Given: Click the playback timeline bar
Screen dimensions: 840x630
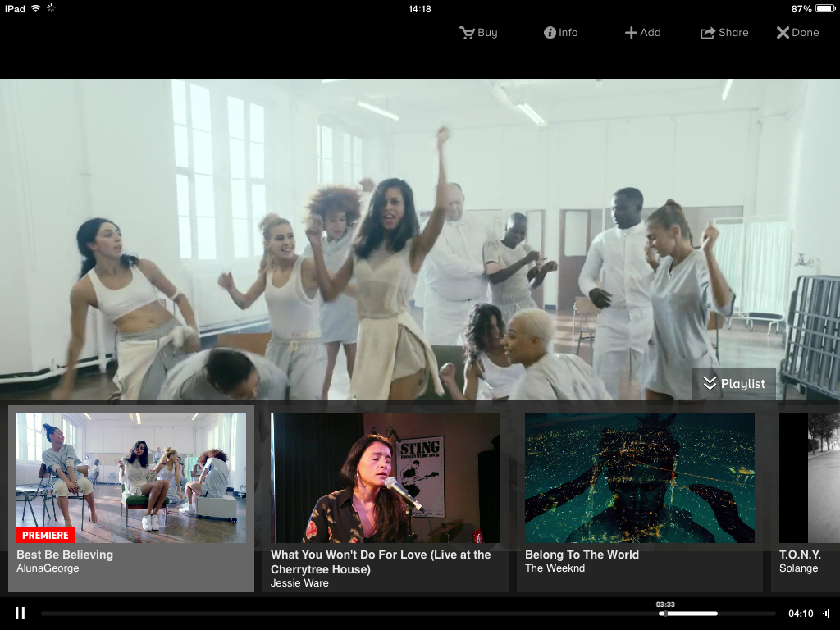Looking at the screenshot, I should coord(409,614).
